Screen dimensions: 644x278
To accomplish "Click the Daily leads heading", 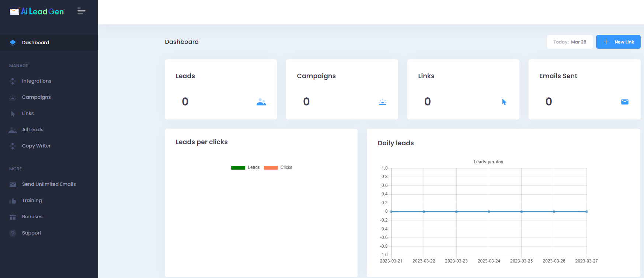I will pyautogui.click(x=396, y=143).
